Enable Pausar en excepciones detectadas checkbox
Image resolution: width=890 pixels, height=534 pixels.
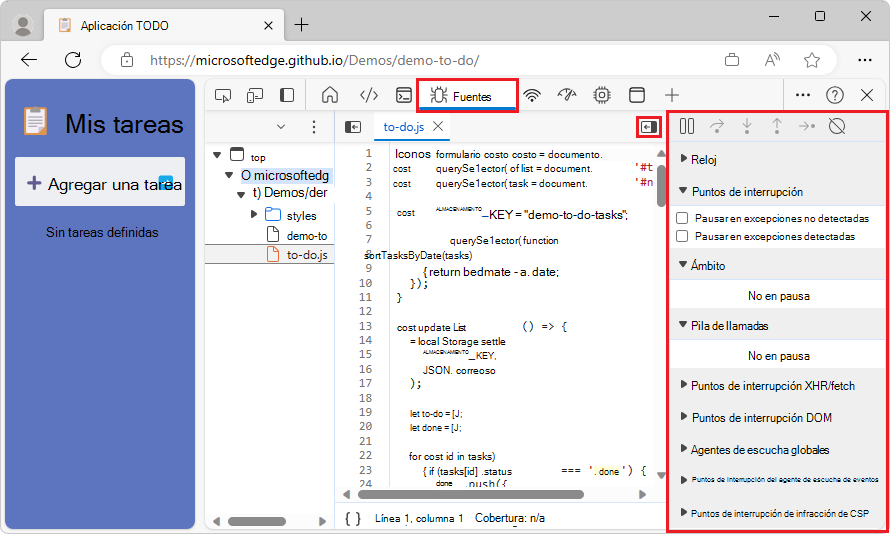(682, 236)
